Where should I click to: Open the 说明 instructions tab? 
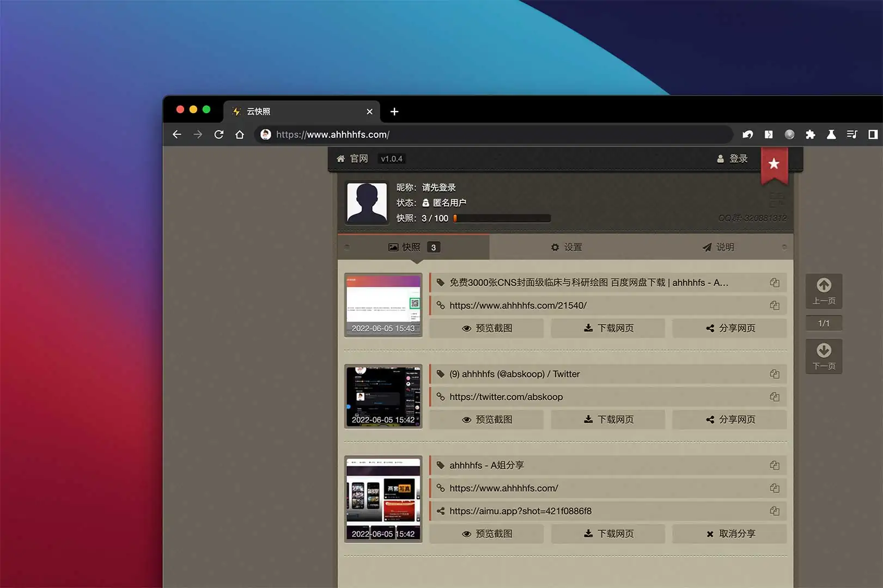point(718,247)
